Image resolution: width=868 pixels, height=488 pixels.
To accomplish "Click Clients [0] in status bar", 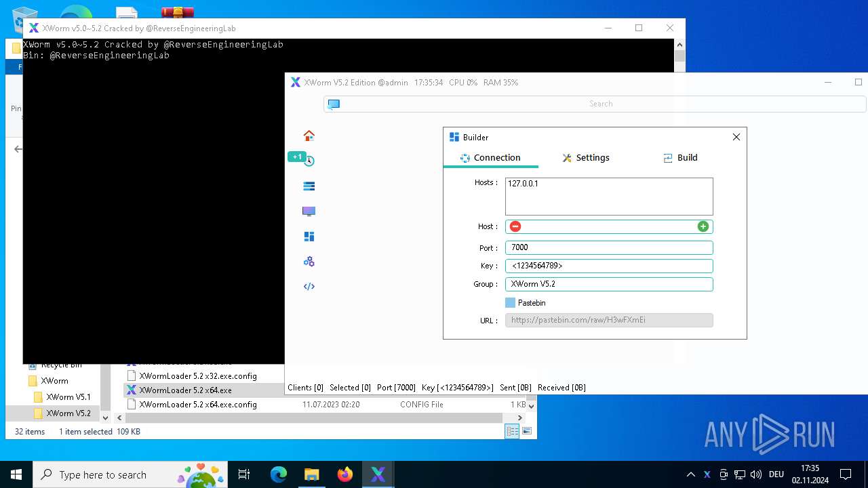I will coord(305,388).
